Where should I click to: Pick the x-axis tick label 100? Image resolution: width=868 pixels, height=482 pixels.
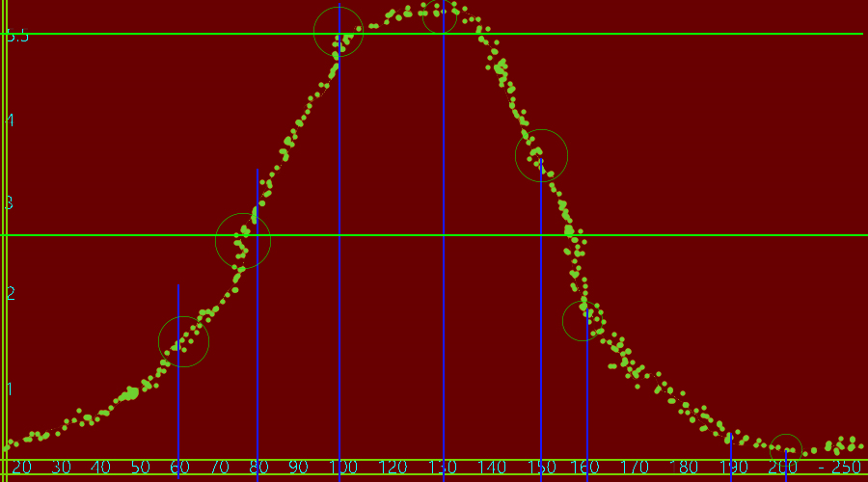343,468
